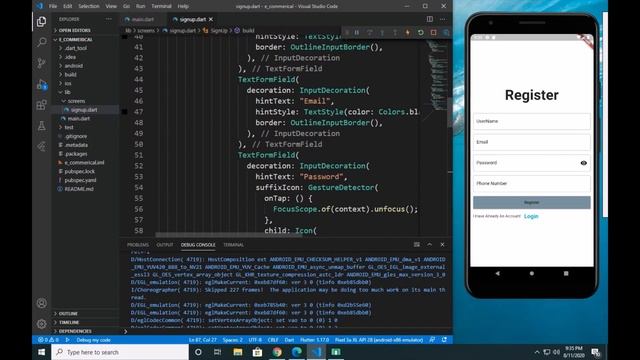
Task: Open main.dart file in explorer tree
Action: (x=79, y=118)
